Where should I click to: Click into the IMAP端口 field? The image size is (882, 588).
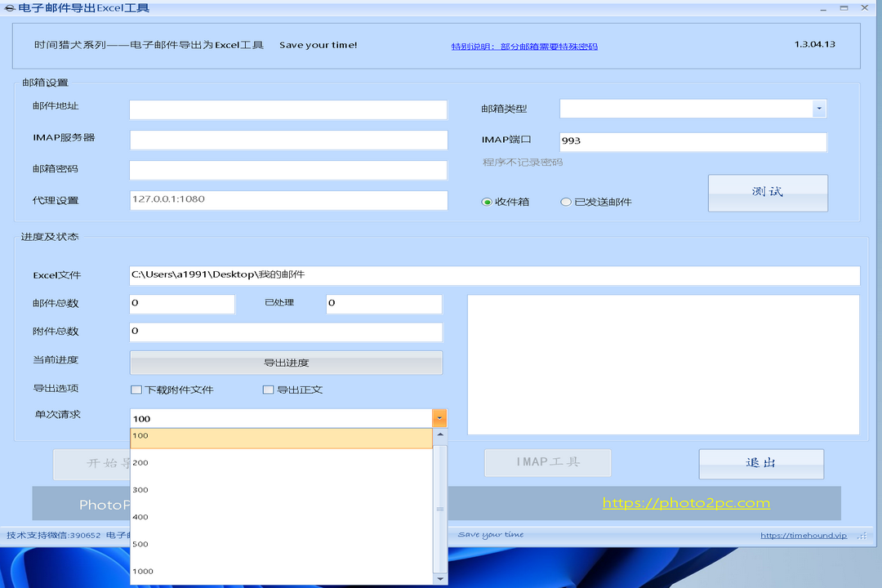693,141
